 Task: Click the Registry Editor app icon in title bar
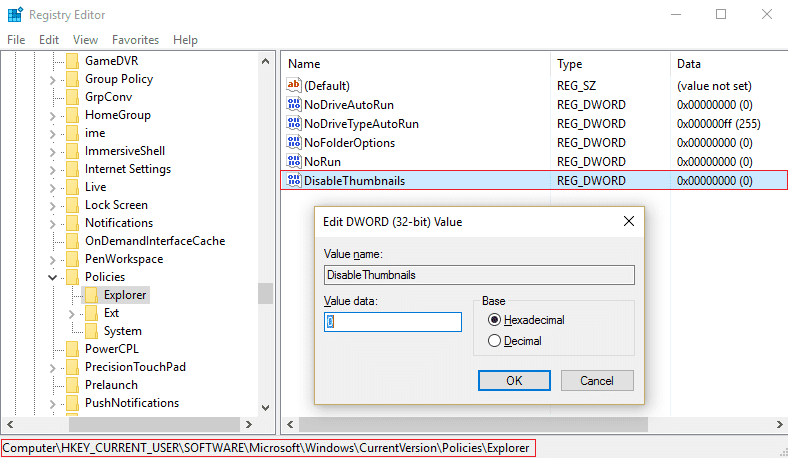pyautogui.click(x=15, y=14)
